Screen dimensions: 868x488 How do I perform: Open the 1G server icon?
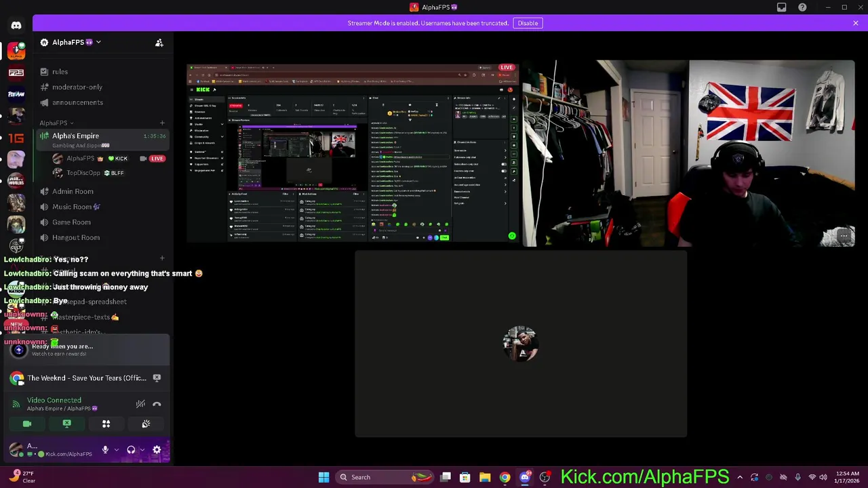point(16,138)
